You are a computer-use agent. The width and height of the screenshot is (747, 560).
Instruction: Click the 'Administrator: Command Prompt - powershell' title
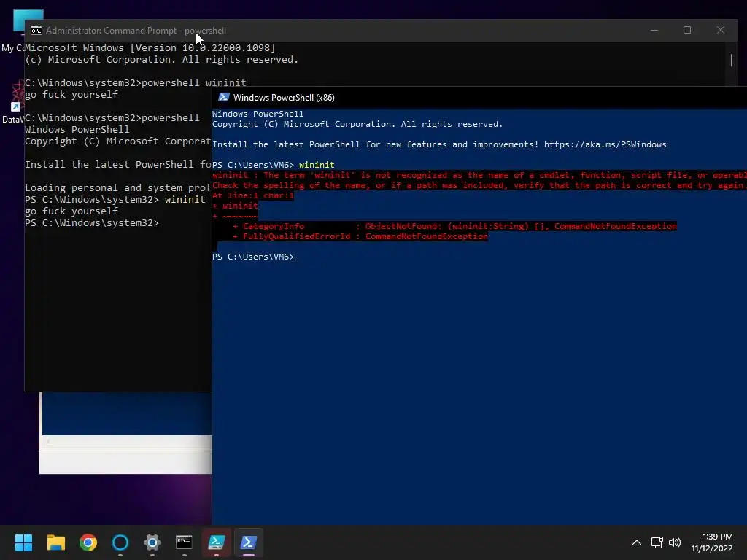pyautogui.click(x=136, y=31)
